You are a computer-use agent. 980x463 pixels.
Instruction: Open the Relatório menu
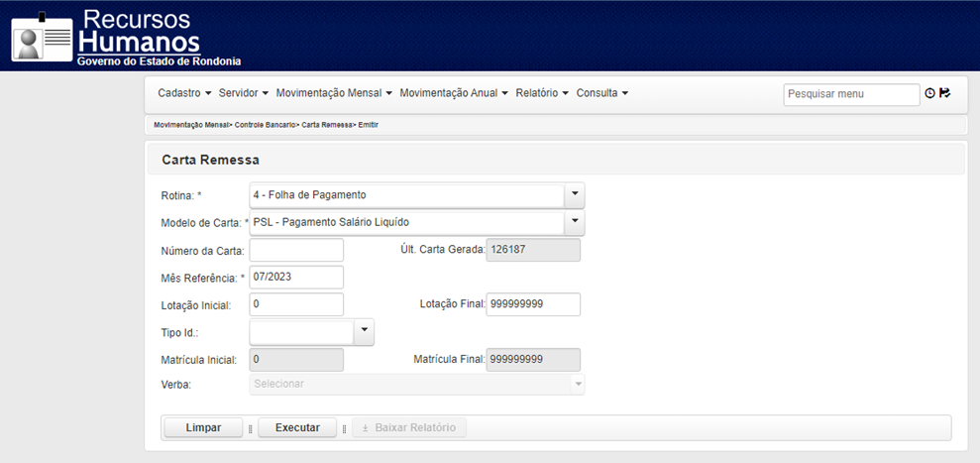coord(542,93)
